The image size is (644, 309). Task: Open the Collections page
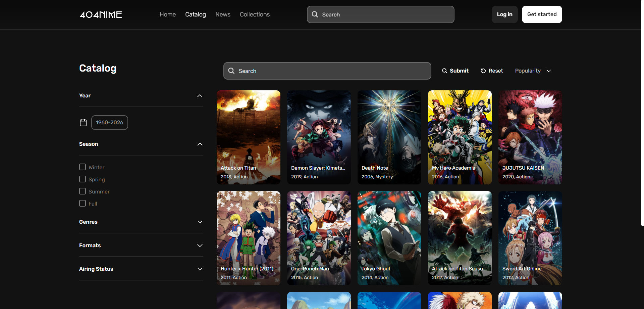(x=255, y=14)
